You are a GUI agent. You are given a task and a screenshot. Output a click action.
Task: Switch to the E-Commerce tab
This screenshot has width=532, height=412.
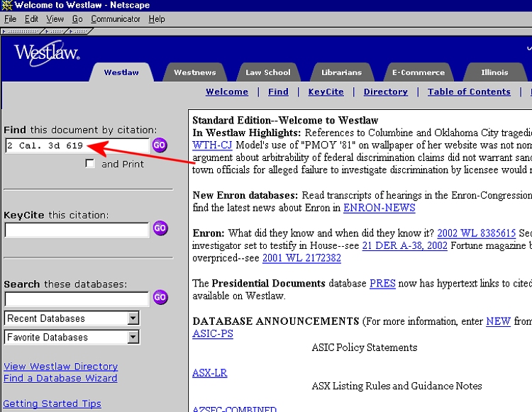[x=419, y=72]
